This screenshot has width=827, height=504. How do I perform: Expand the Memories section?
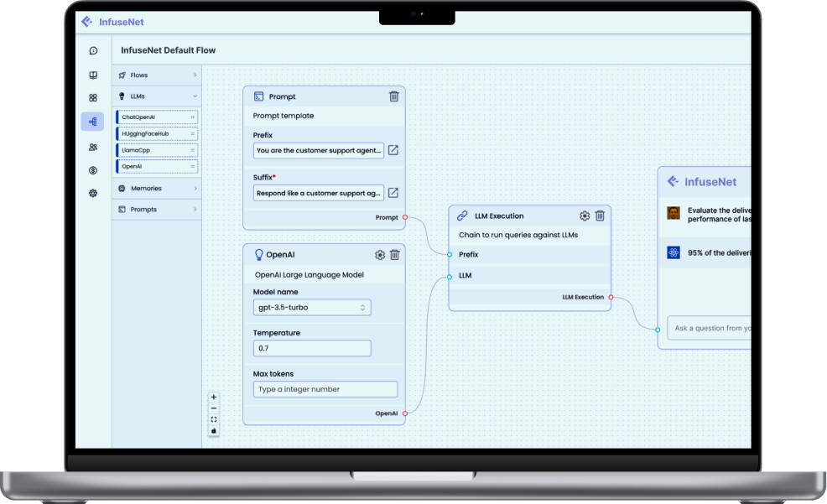pyautogui.click(x=157, y=188)
